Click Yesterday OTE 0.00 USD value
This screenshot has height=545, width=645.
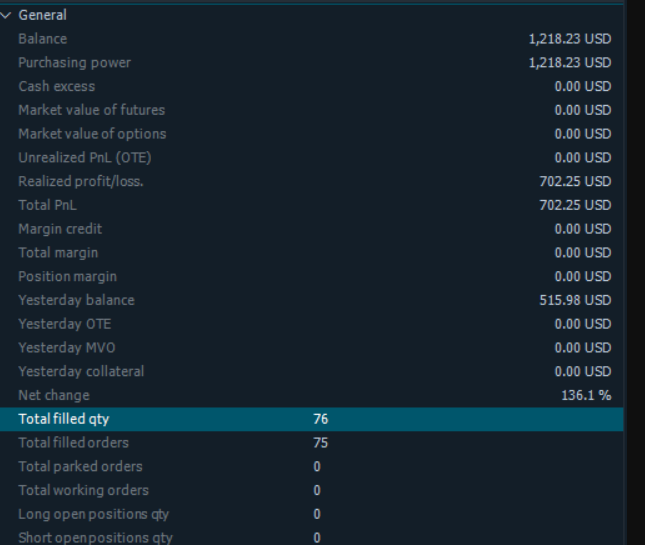[x=583, y=324]
